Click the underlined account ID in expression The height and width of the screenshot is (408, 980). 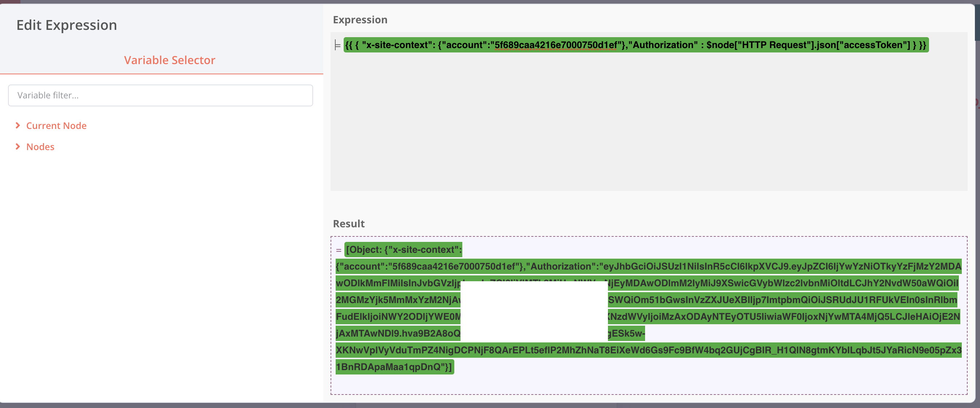tap(556, 45)
